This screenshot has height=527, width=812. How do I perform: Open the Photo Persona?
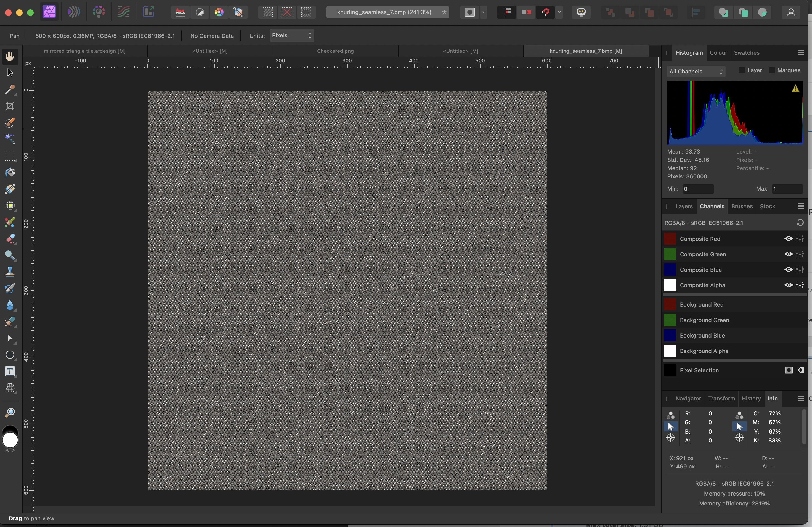coord(49,12)
